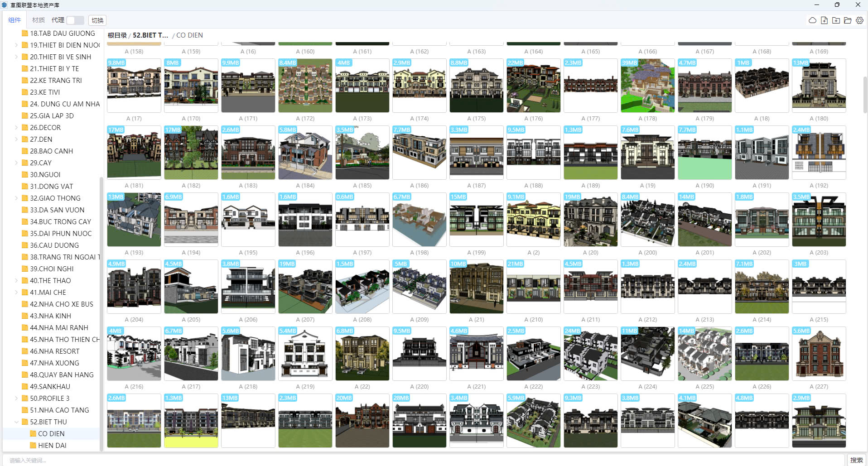Collapse the 52.BIET THU folder
The height and width of the screenshot is (466, 868).
[16, 422]
